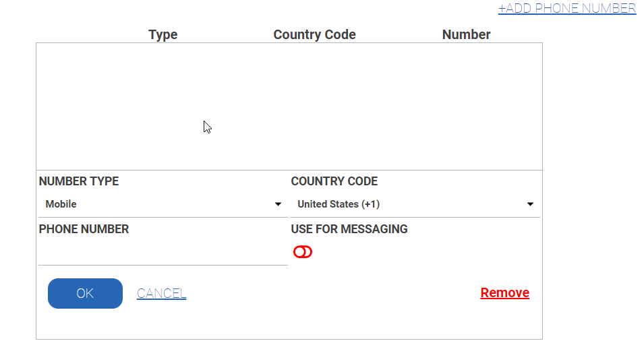Click the USE FOR MESSAGING label
This screenshot has height=341, width=644.
(x=349, y=229)
